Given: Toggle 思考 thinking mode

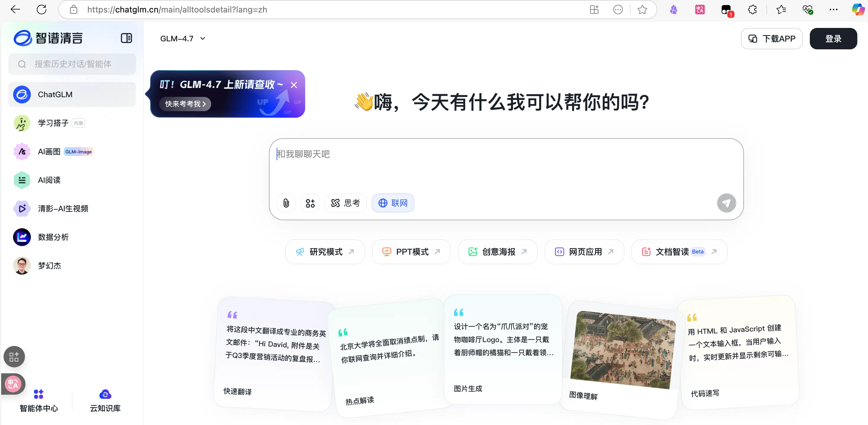Looking at the screenshot, I should point(345,203).
